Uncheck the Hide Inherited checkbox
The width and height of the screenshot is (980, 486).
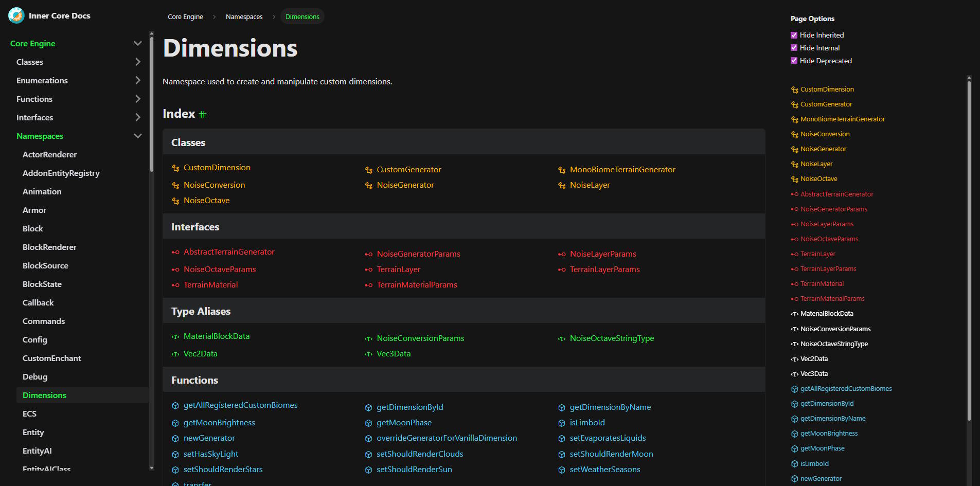[794, 35]
